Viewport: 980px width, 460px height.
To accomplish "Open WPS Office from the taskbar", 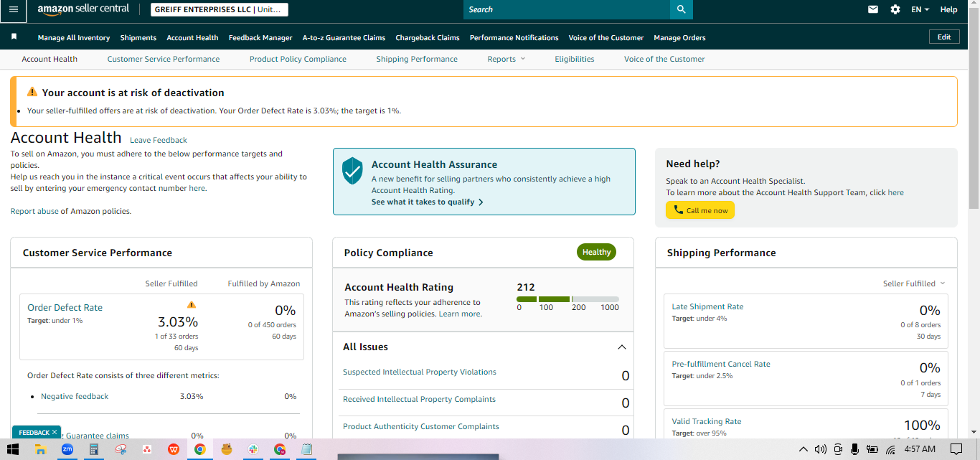I will (x=174, y=449).
